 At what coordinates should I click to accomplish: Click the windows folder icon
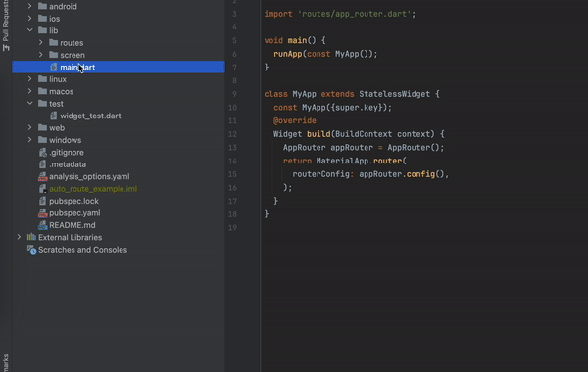pyautogui.click(x=43, y=140)
